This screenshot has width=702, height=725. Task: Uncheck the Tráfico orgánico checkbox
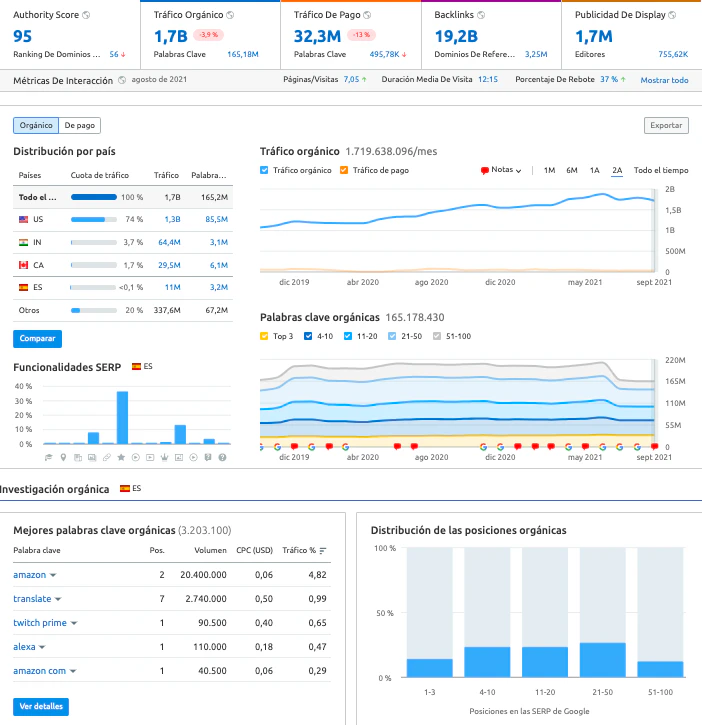[264, 170]
